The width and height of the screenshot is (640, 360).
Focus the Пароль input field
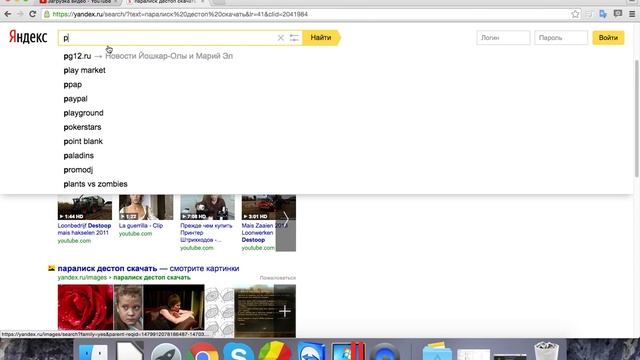point(561,38)
